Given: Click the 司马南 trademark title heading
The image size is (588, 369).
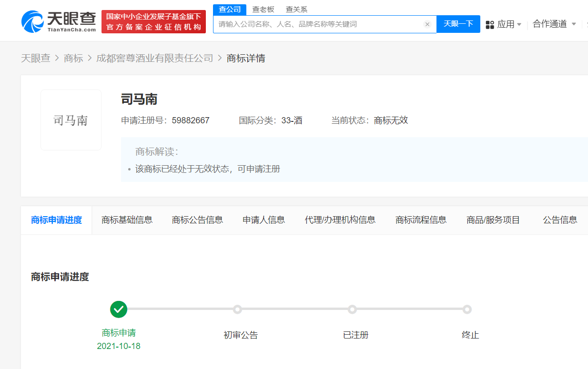Looking at the screenshot, I should pos(139,99).
